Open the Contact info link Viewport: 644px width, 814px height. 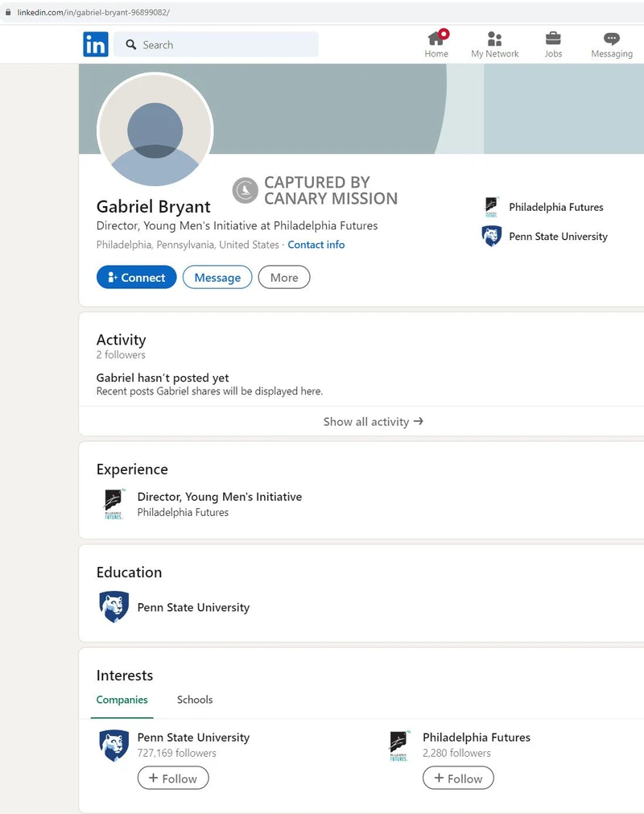coord(316,245)
